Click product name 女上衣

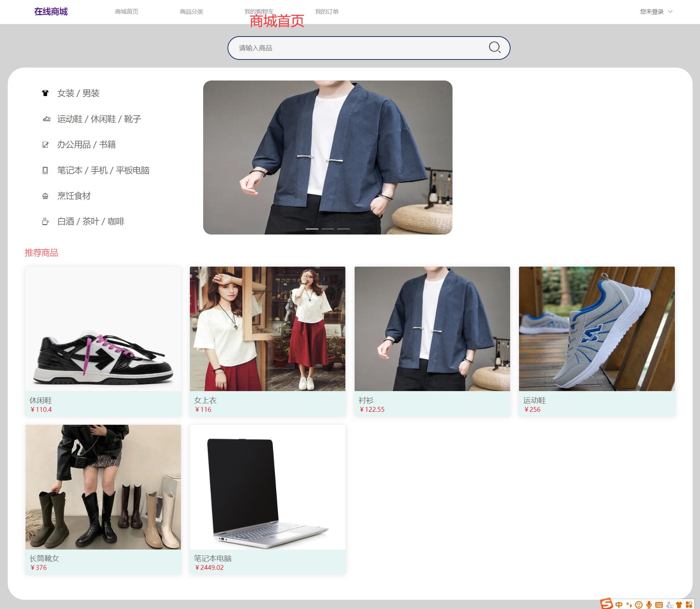(x=205, y=400)
